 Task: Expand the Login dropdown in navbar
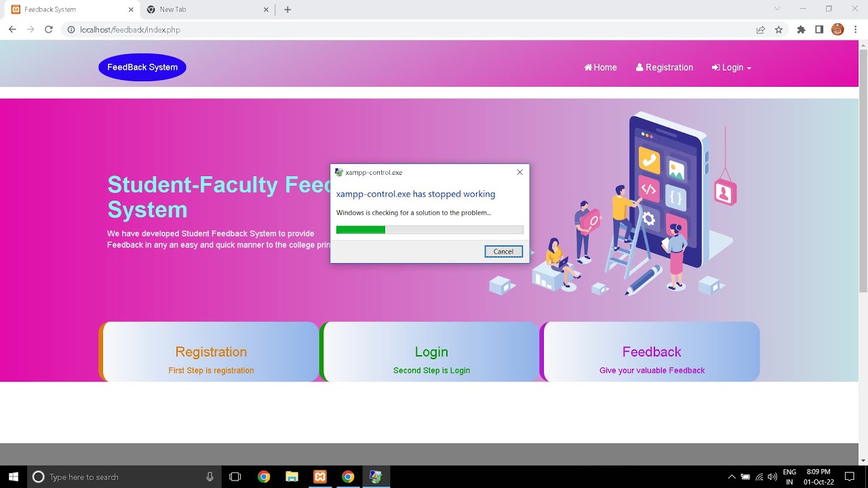click(732, 68)
